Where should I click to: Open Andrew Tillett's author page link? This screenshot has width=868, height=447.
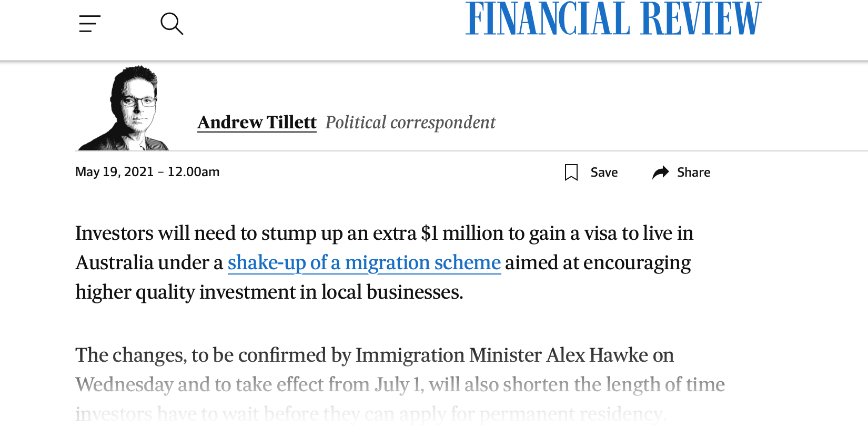tap(257, 123)
